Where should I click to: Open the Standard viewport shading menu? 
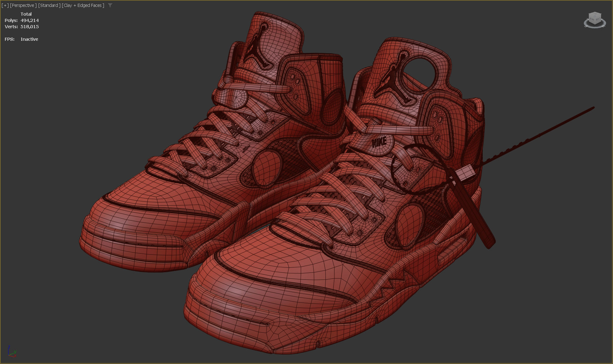tap(49, 5)
